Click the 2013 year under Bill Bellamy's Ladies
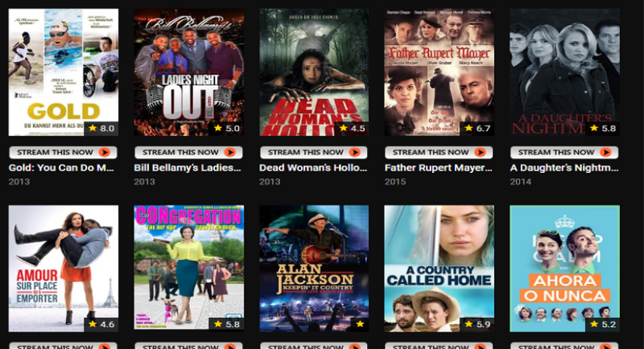 (x=144, y=181)
